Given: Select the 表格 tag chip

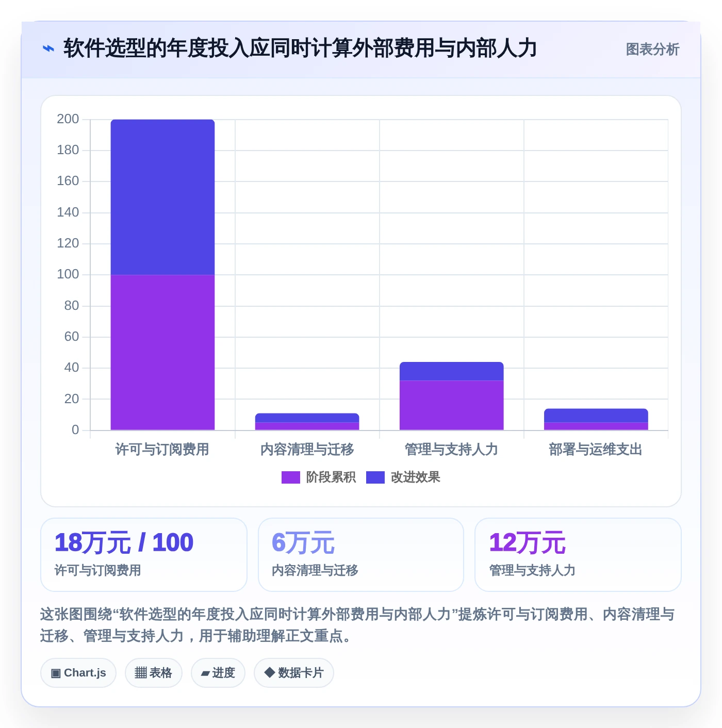Looking at the screenshot, I should (x=154, y=673).
